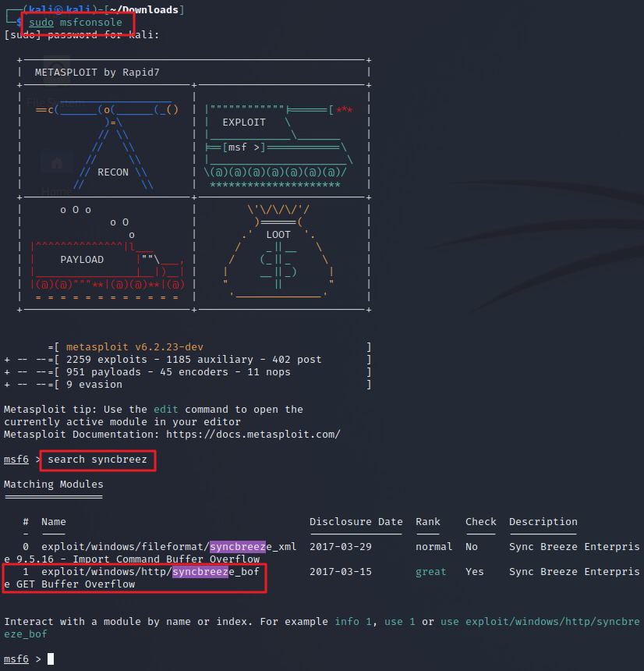This screenshot has width=644, height=671.
Task: Click the disclosure date '2017-03-15'
Action: click(x=341, y=572)
